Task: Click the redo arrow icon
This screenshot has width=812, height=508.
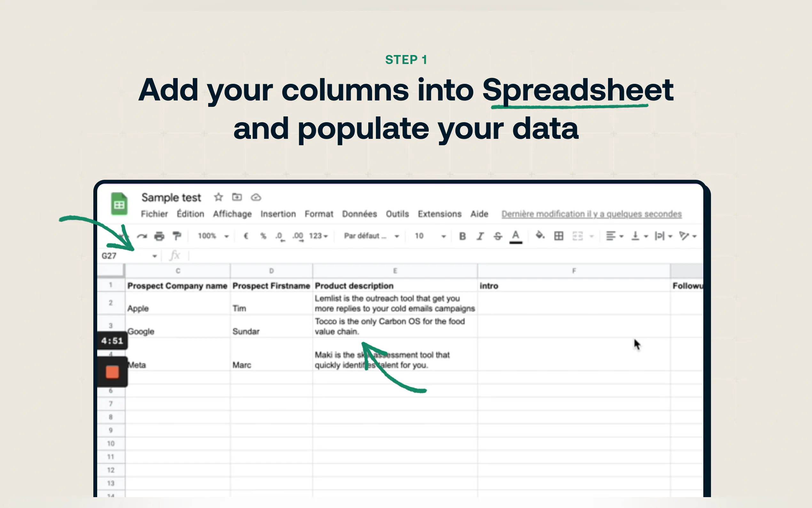Action: coord(142,236)
